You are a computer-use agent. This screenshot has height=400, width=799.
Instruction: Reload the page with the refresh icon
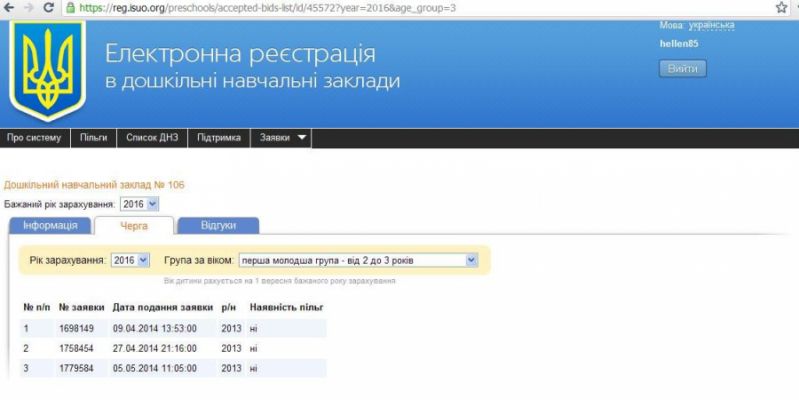pyautogui.click(x=47, y=7)
